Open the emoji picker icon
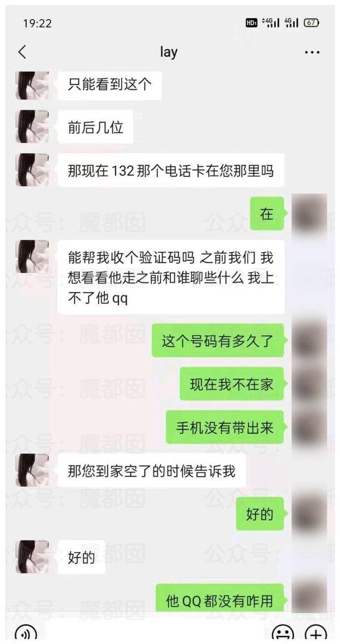 pyautogui.click(x=283, y=634)
